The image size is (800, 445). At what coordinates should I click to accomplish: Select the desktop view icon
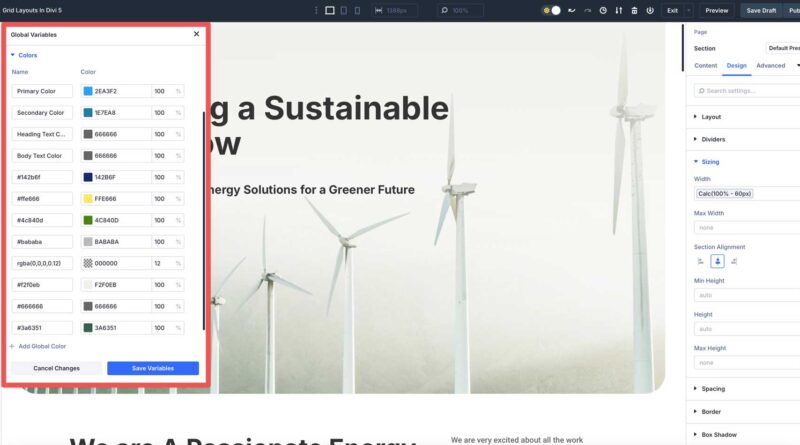pyautogui.click(x=330, y=10)
